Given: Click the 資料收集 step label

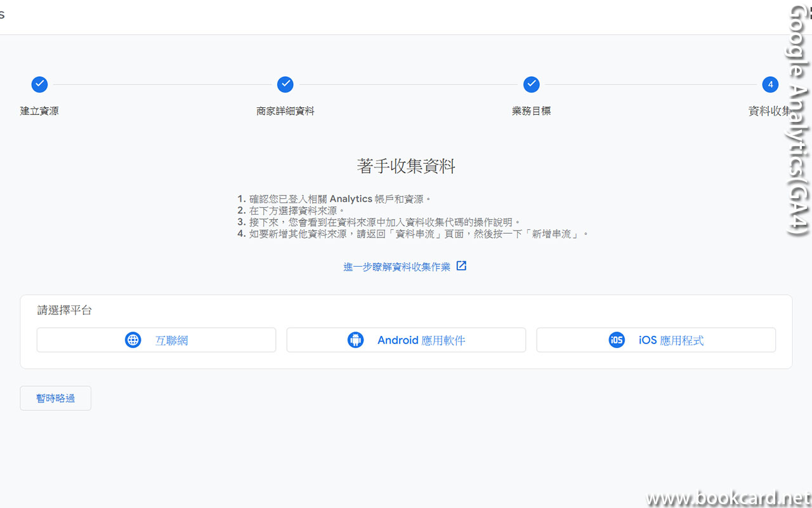Looking at the screenshot, I should [x=769, y=110].
